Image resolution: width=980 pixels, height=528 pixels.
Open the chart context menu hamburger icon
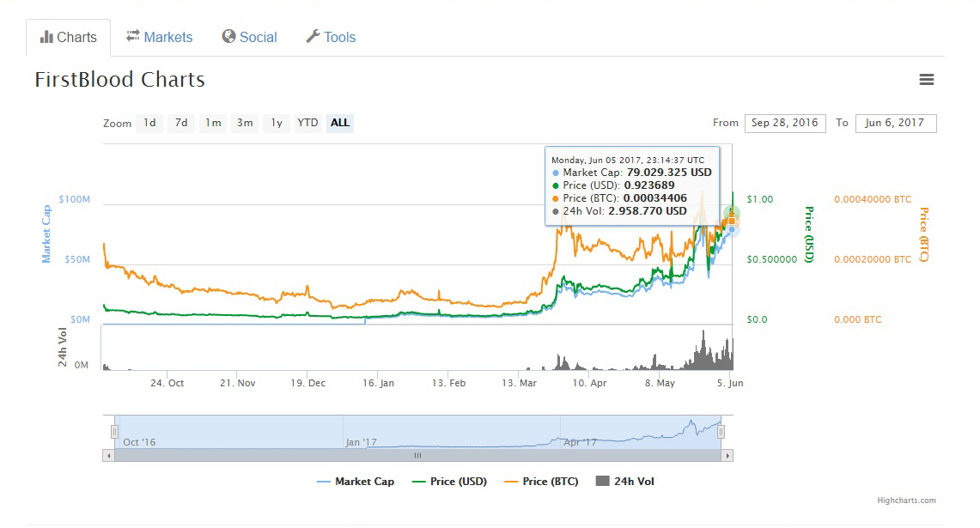point(926,79)
